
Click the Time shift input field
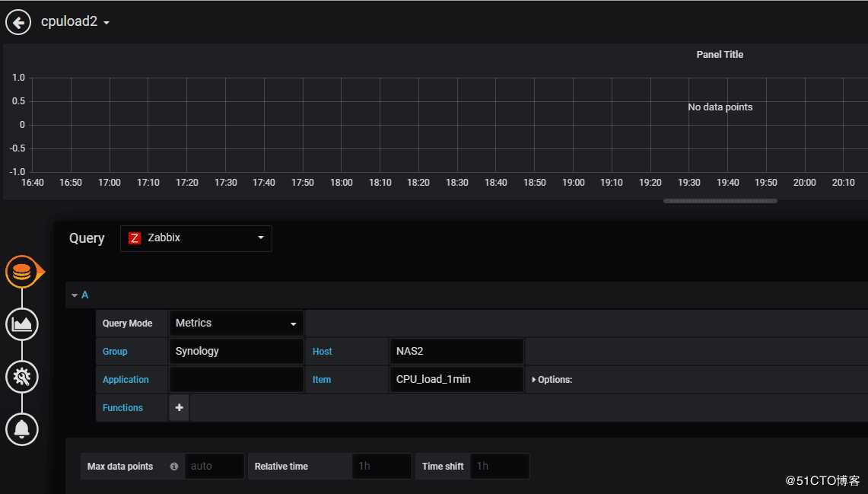point(500,467)
